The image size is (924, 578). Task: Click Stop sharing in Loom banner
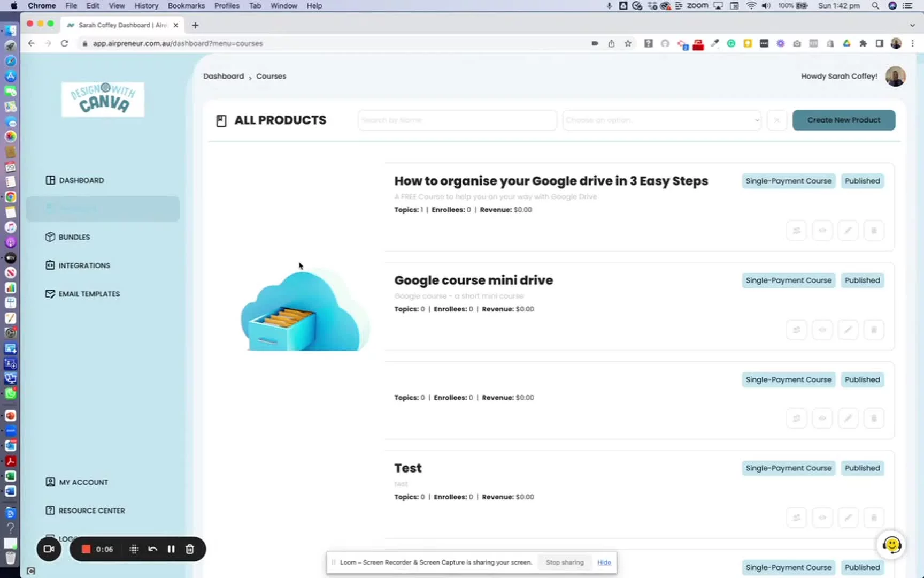point(565,562)
